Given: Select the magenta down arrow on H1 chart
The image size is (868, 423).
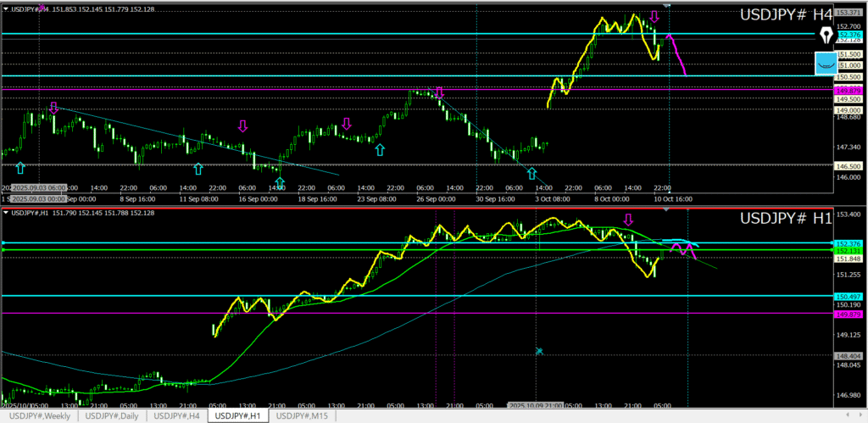Looking at the screenshot, I should tap(628, 220).
